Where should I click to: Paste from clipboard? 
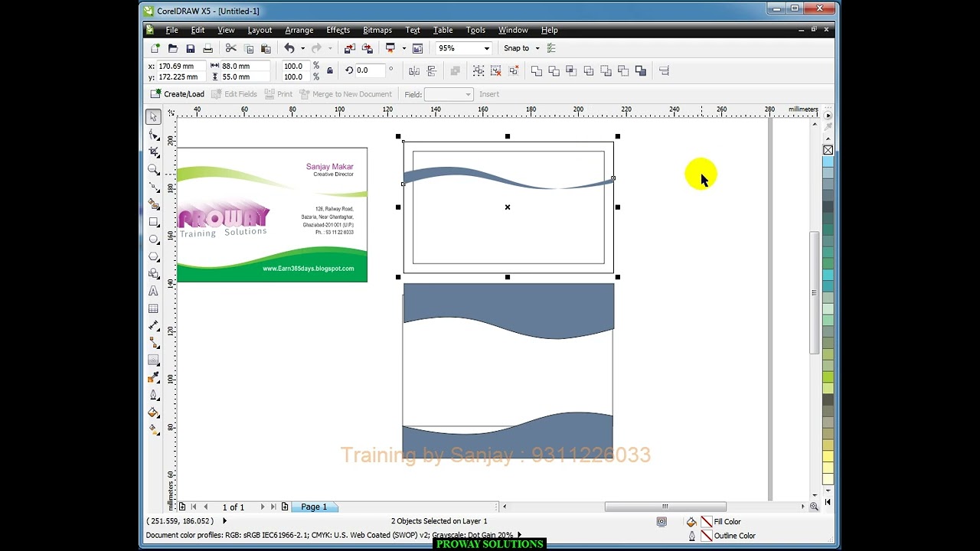[x=266, y=48]
